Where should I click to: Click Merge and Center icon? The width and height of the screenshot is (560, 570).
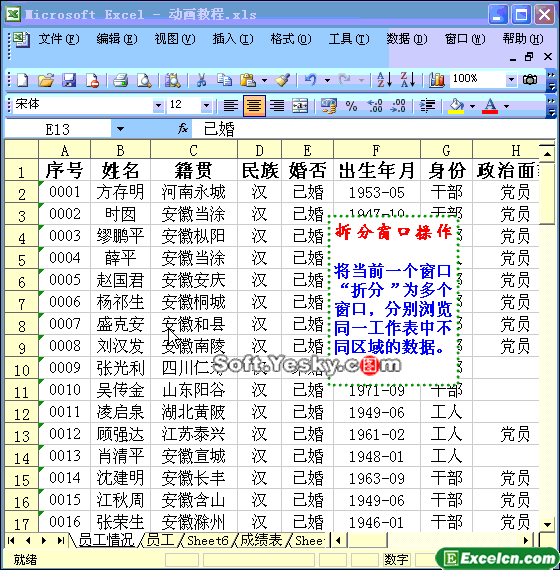coord(300,106)
